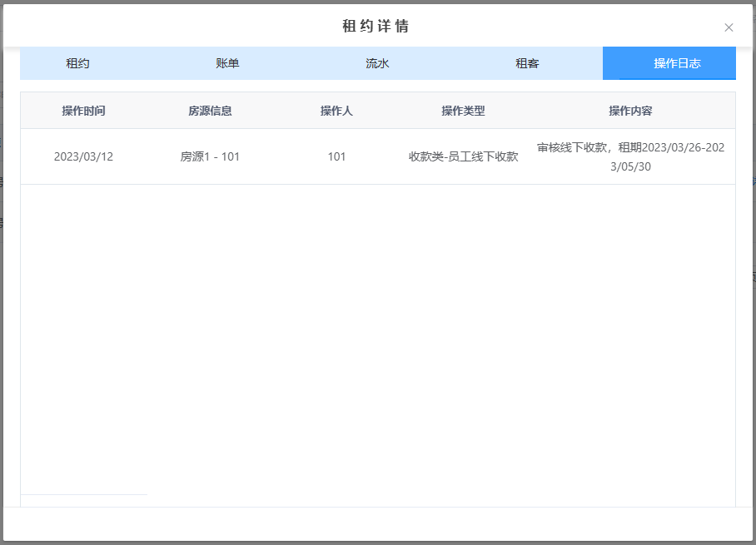Viewport: 756px width, 545px height.
Task: Click the active 操作日志 tab
Action: (x=677, y=63)
